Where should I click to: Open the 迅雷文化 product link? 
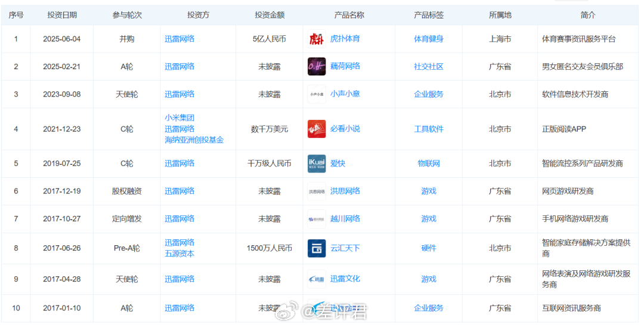coord(345,279)
